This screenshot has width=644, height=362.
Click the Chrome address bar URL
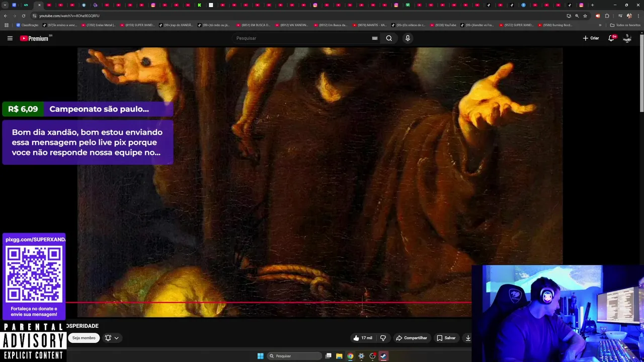(x=69, y=16)
